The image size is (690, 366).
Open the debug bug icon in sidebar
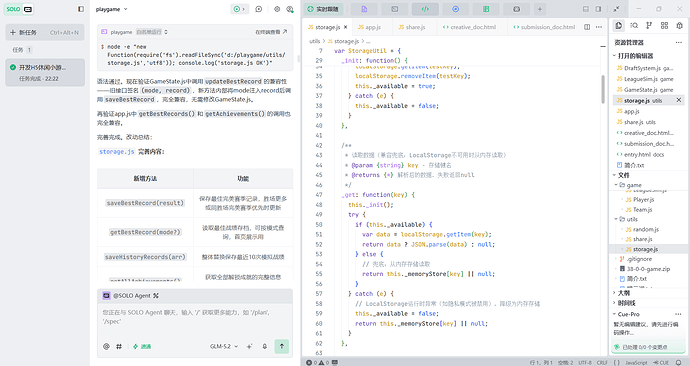680,26
